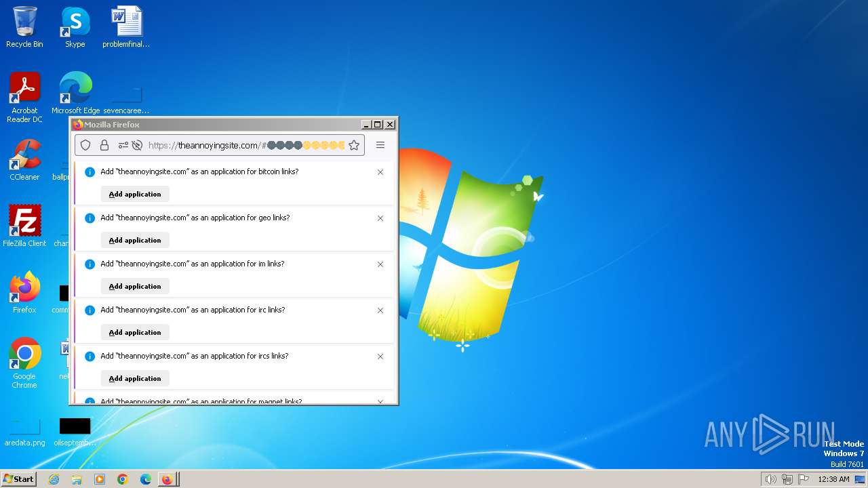Launch Internet Explorer from taskbar

coord(54,479)
